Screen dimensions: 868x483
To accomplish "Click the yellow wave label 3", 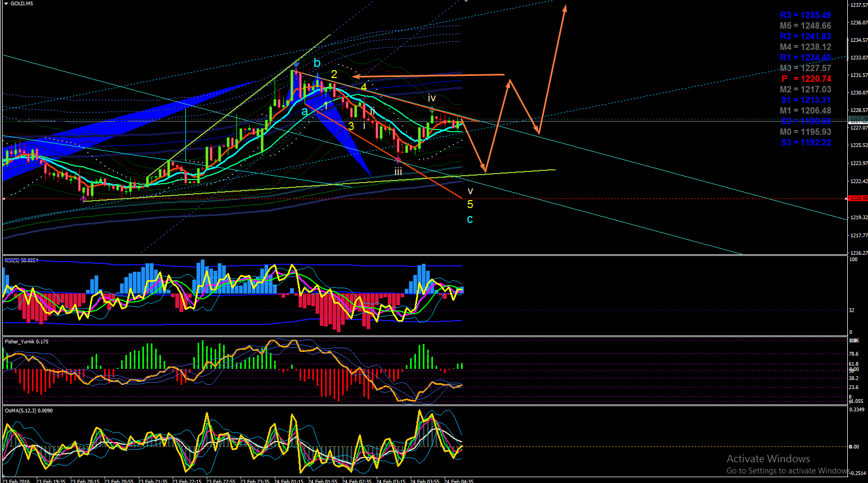I will pos(351,126).
